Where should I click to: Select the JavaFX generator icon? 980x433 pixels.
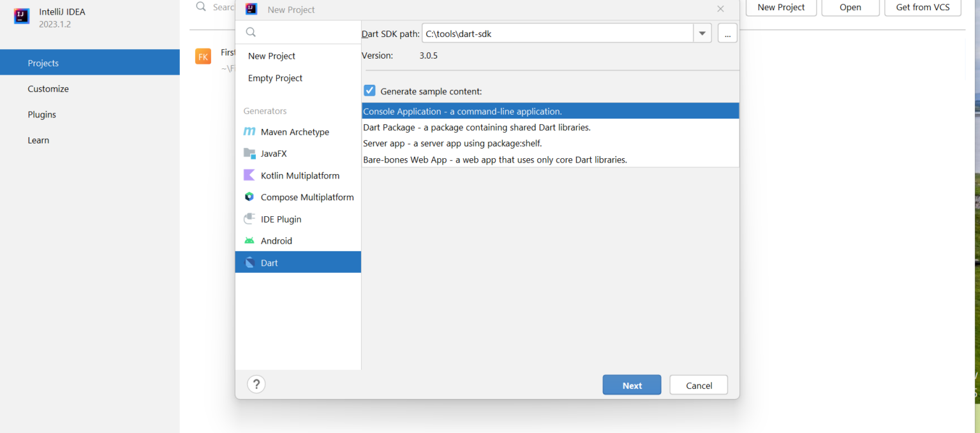pos(249,153)
